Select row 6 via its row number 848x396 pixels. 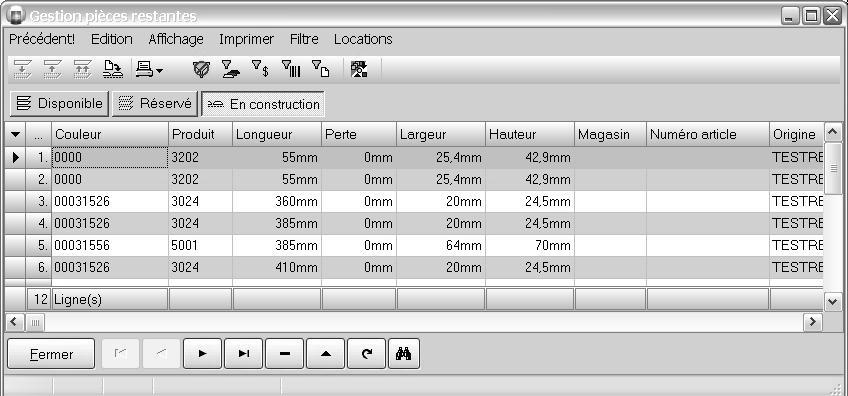(x=39, y=267)
